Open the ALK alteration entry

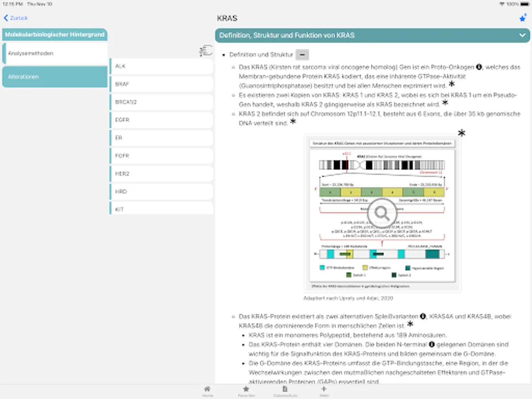pyautogui.click(x=161, y=66)
